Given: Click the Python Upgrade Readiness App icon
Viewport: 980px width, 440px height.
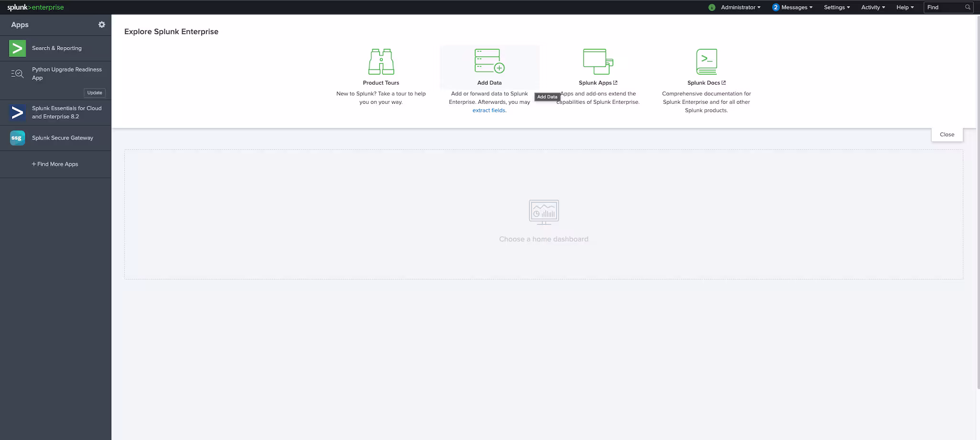Looking at the screenshot, I should click(18, 74).
